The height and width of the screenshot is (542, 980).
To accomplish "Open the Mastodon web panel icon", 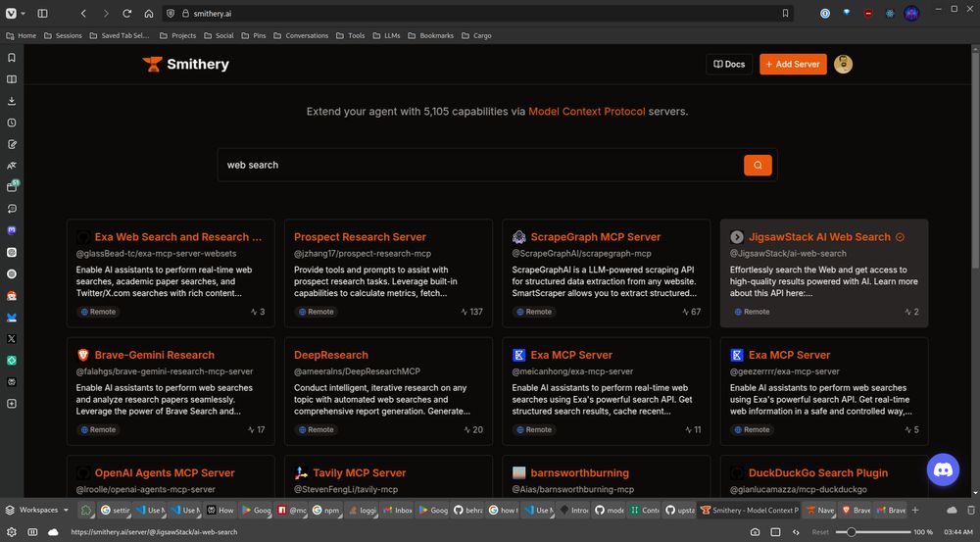I will (x=11, y=230).
